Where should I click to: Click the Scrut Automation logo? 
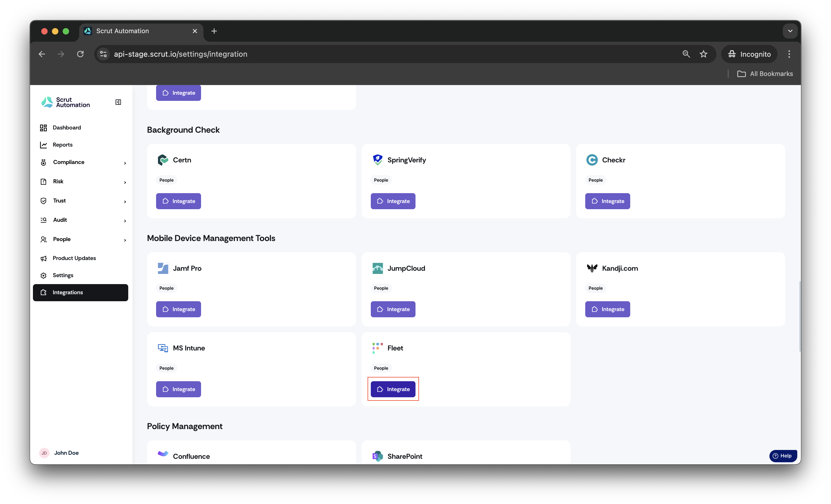[65, 102]
